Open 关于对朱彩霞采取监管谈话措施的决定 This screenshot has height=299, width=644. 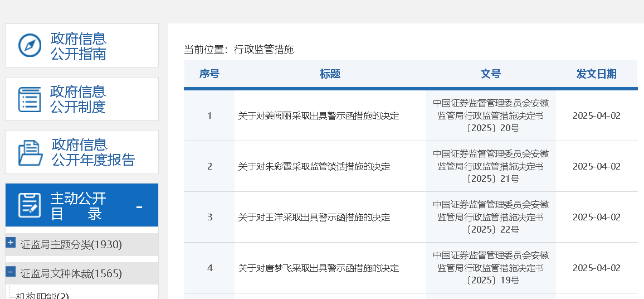pos(314,167)
